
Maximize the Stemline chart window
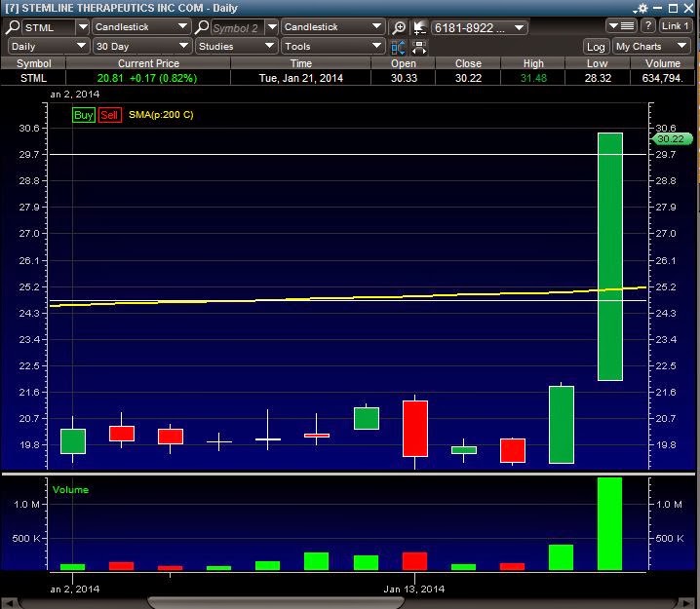click(x=673, y=8)
